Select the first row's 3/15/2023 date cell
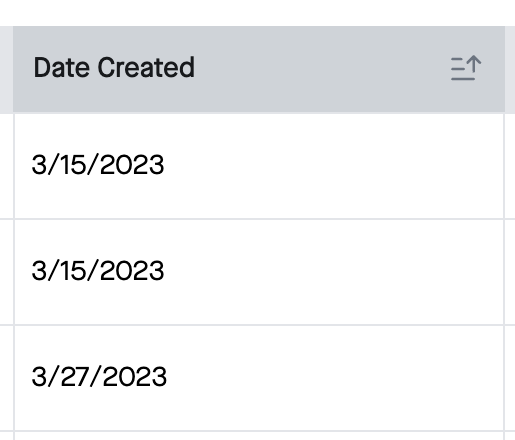The height and width of the screenshot is (440, 515). coord(259,166)
